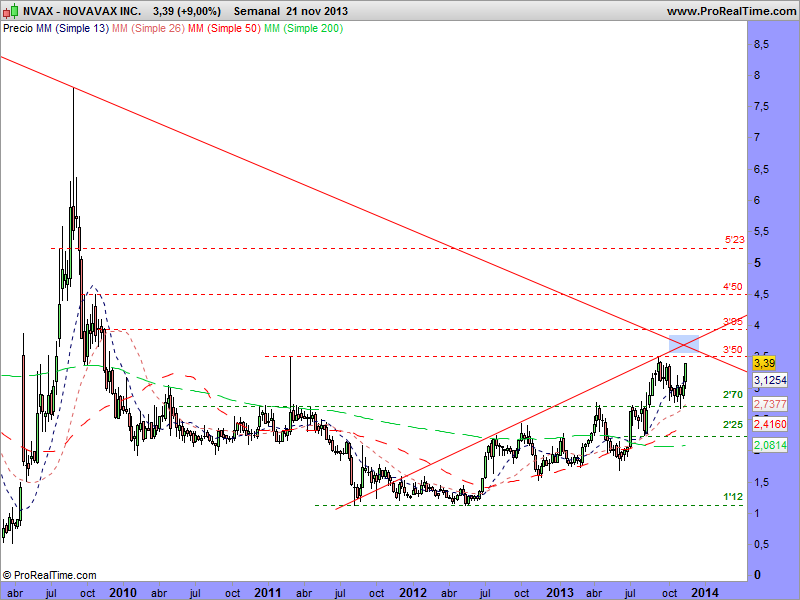Click the 2'70 support level label
The height and width of the screenshot is (600, 800).
click(x=733, y=394)
